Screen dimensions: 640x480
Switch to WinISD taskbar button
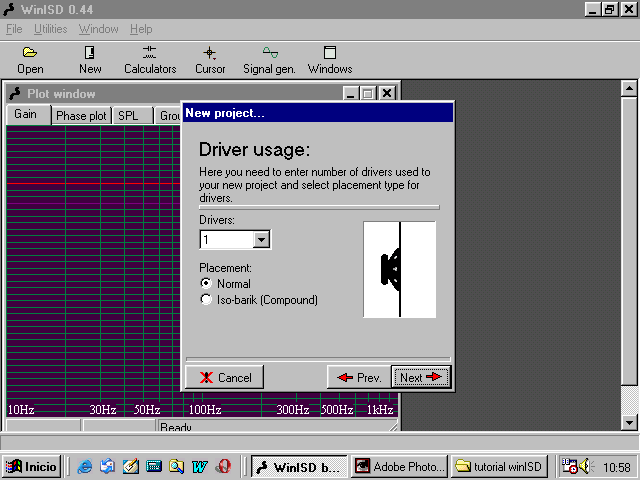pyautogui.click(x=299, y=466)
